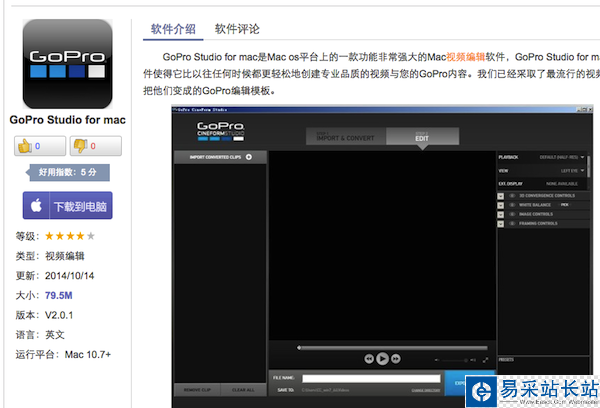This screenshot has width=600, height=408.
Task: Click the play button under the preview
Action: pyautogui.click(x=382, y=359)
